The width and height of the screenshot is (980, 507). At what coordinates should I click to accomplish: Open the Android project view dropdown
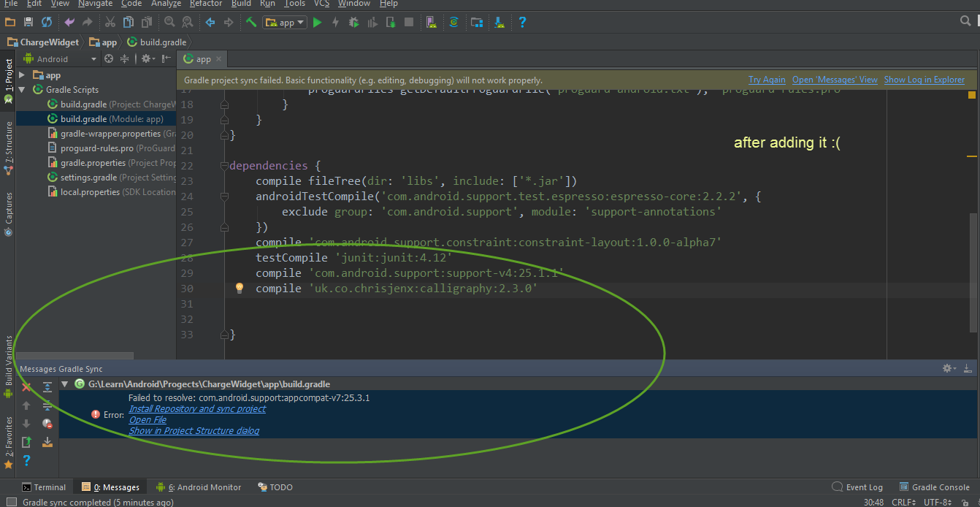pos(60,59)
